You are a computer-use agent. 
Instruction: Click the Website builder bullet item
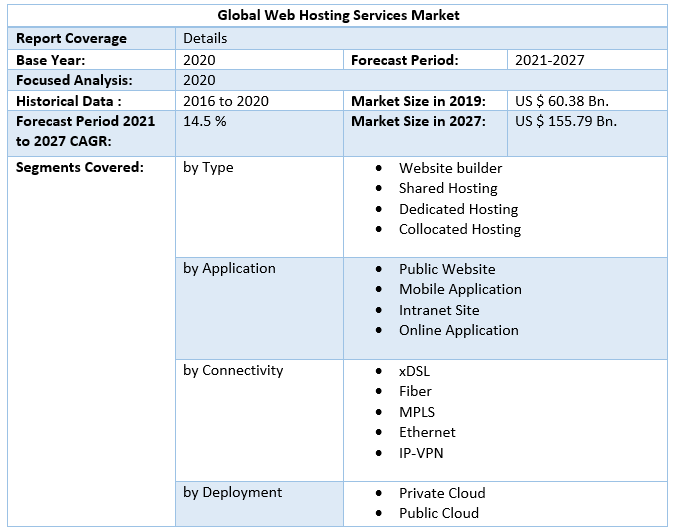click(x=450, y=168)
